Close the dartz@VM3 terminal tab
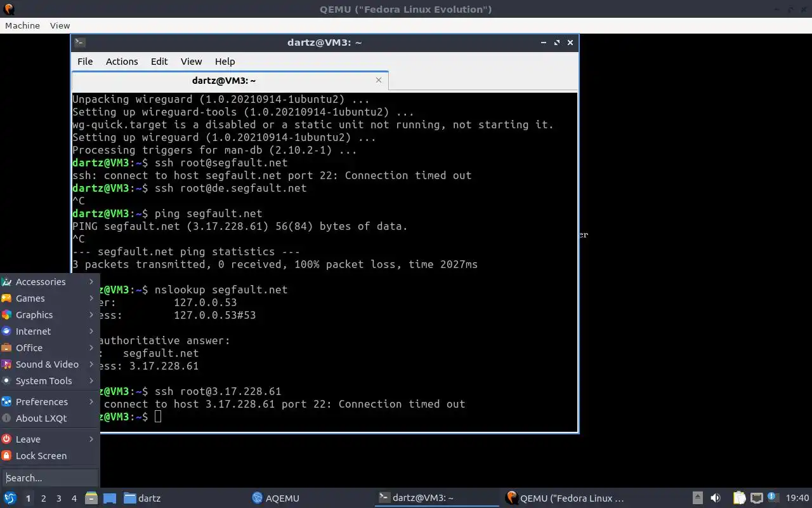The width and height of the screenshot is (812, 508). click(x=379, y=80)
